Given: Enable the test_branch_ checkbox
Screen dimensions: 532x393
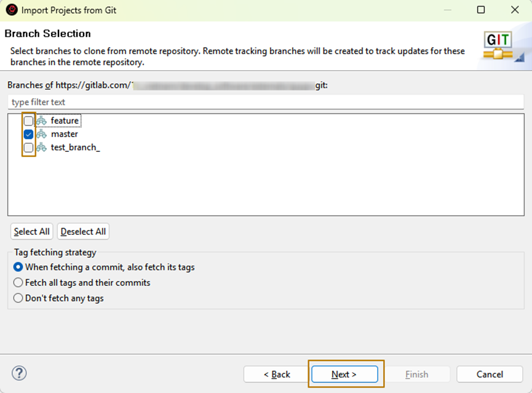Looking at the screenshot, I should (x=28, y=148).
